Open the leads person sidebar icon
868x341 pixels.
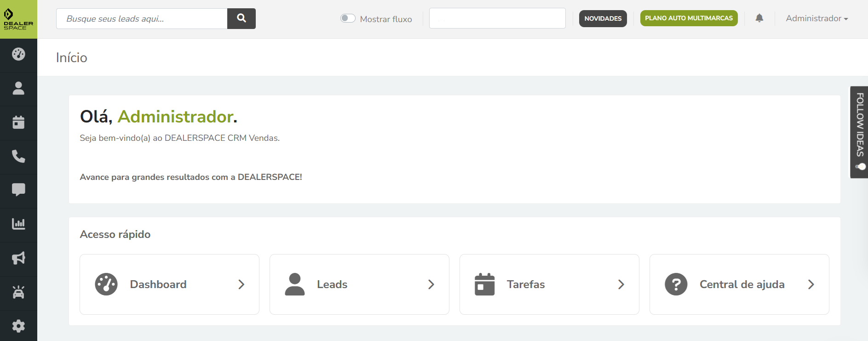18,88
